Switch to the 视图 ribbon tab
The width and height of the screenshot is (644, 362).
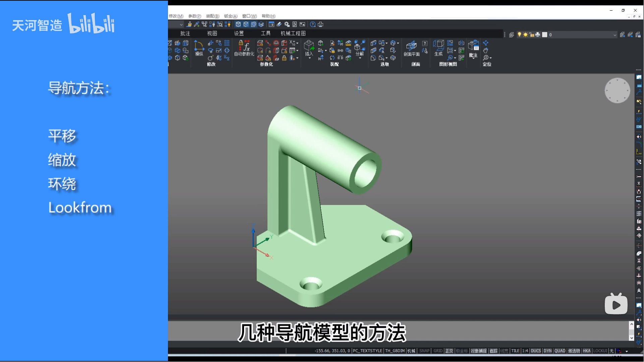(x=212, y=33)
